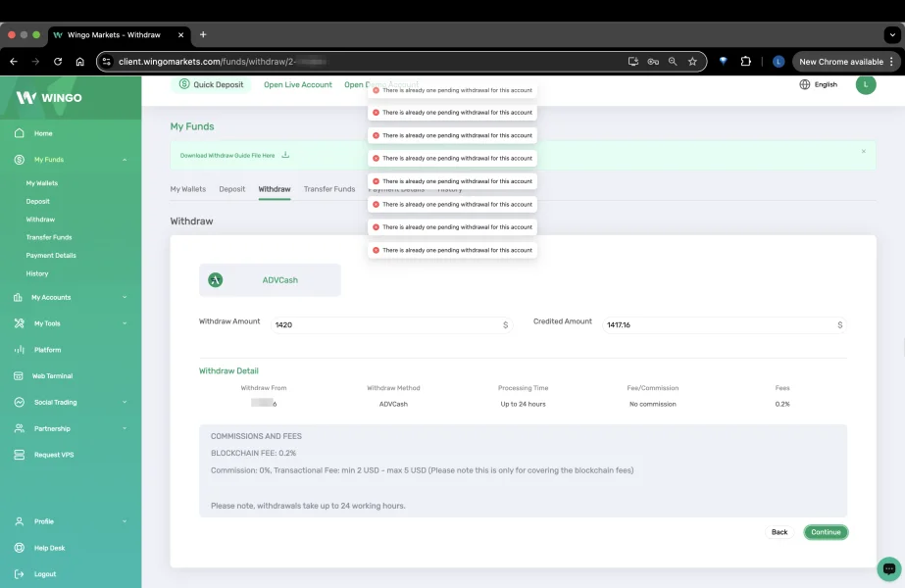Click the Web Terminal icon
Viewport: 905px width, 588px height.
click(18, 375)
